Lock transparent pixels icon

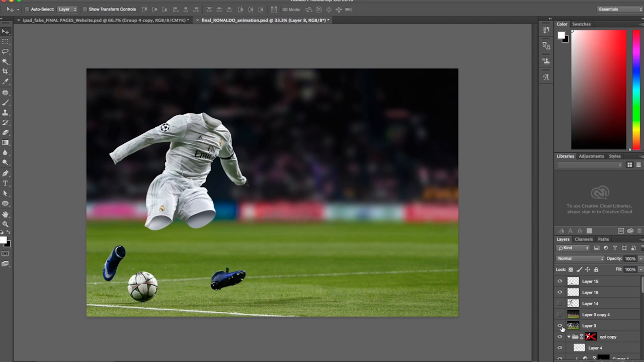click(571, 269)
